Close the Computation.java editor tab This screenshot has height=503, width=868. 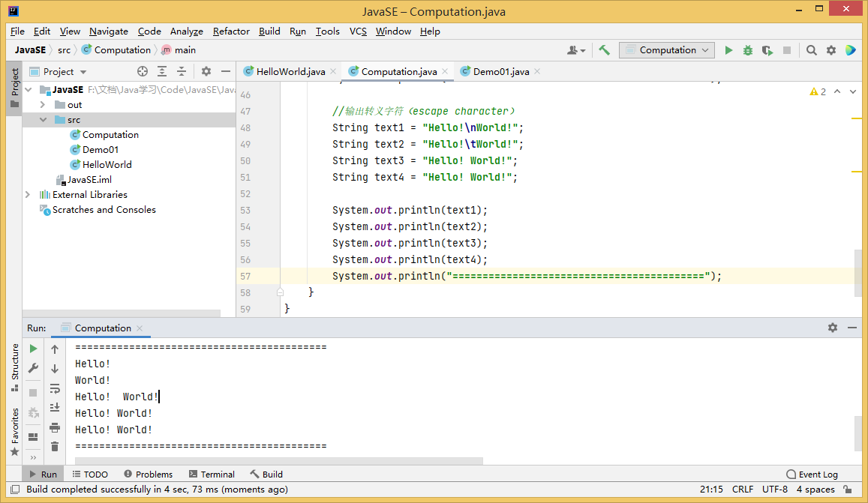(445, 71)
